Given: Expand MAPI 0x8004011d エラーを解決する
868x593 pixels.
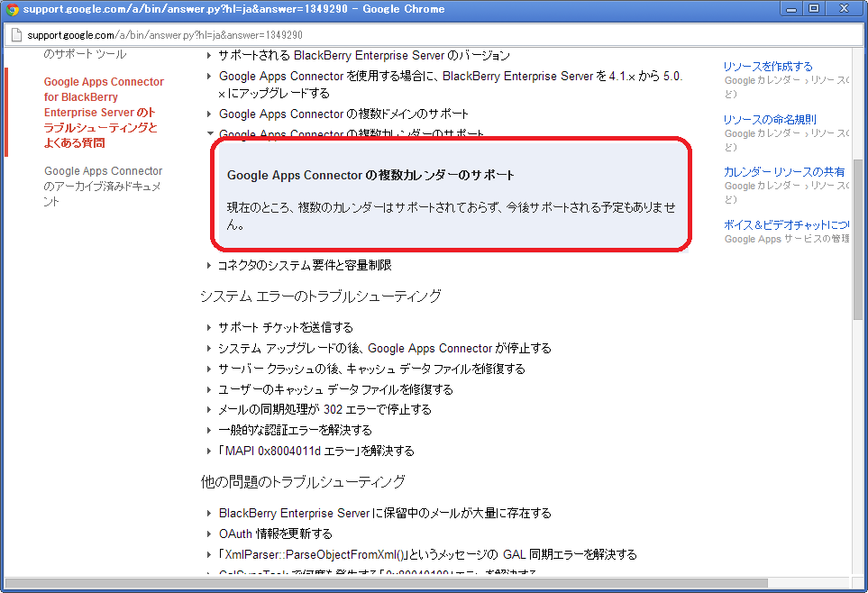Looking at the screenshot, I should click(315, 452).
